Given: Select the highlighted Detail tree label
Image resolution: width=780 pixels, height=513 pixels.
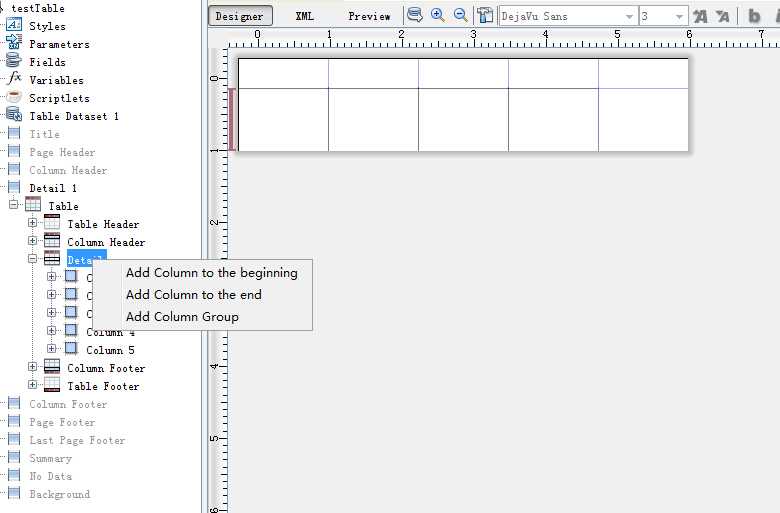Looking at the screenshot, I should pos(87,259).
